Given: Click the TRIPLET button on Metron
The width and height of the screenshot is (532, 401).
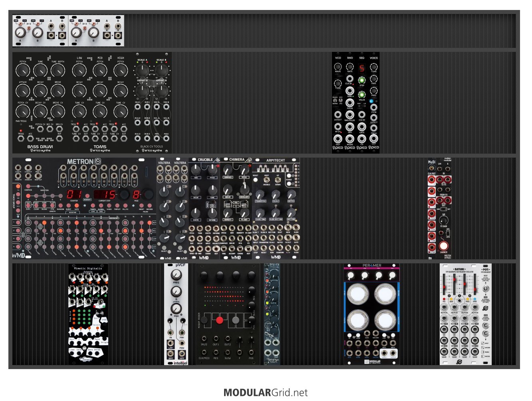Looking at the screenshot, I should pyautogui.click(x=117, y=205).
